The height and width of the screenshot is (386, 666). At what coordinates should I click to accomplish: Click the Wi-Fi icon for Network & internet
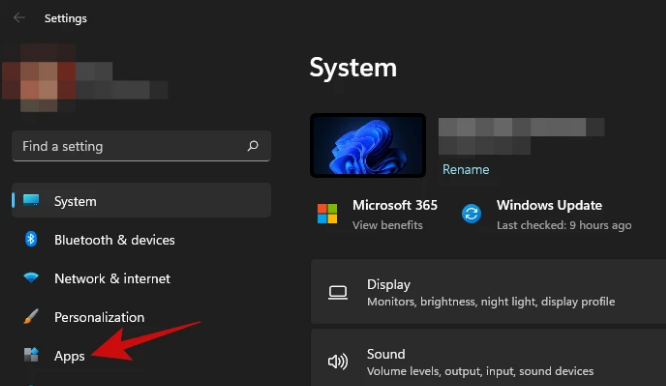(x=31, y=278)
